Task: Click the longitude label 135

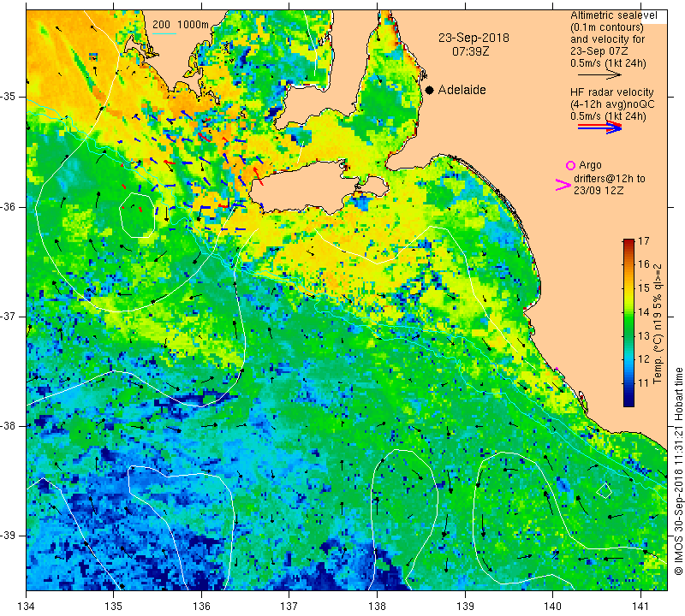Action: tap(114, 607)
